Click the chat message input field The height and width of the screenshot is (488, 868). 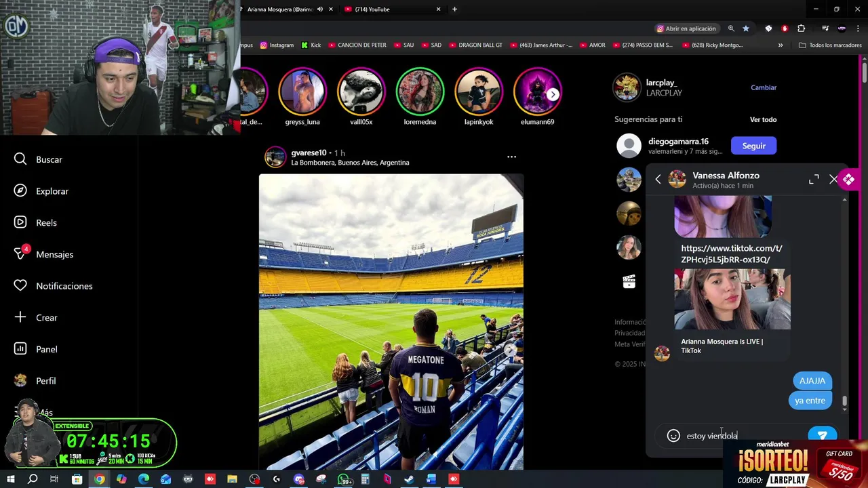pyautogui.click(x=743, y=436)
